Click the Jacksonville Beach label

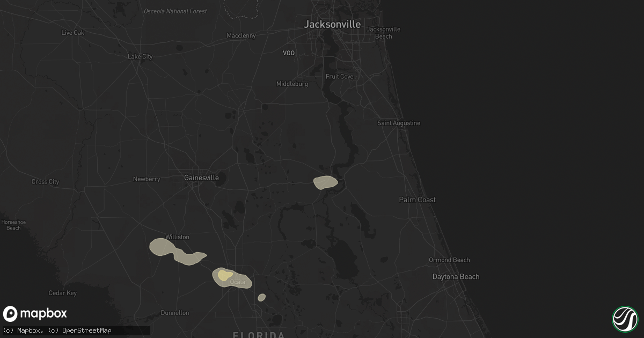pos(383,33)
